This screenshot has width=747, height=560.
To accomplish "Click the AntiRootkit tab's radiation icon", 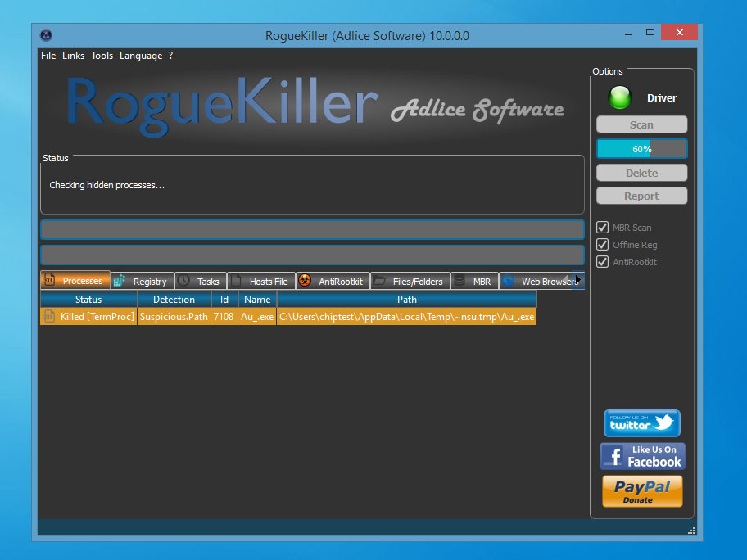I will [x=304, y=281].
